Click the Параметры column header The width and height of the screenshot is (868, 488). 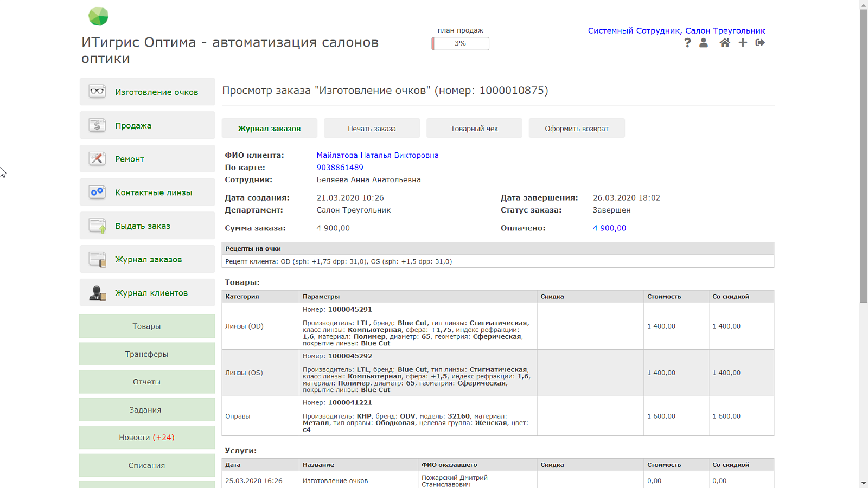[x=418, y=297]
